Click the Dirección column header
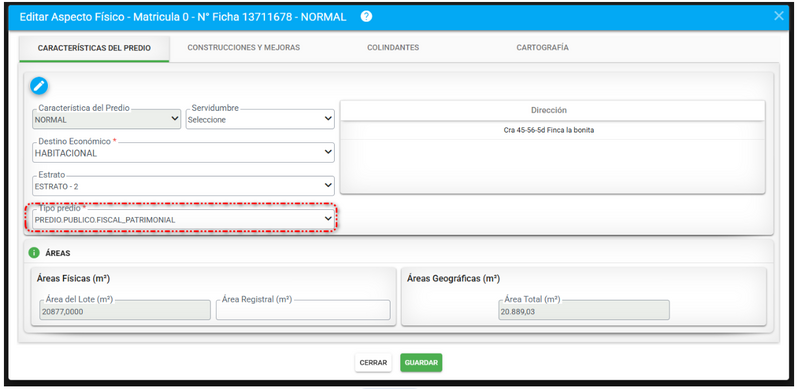This screenshot has height=389, width=800. click(x=553, y=110)
